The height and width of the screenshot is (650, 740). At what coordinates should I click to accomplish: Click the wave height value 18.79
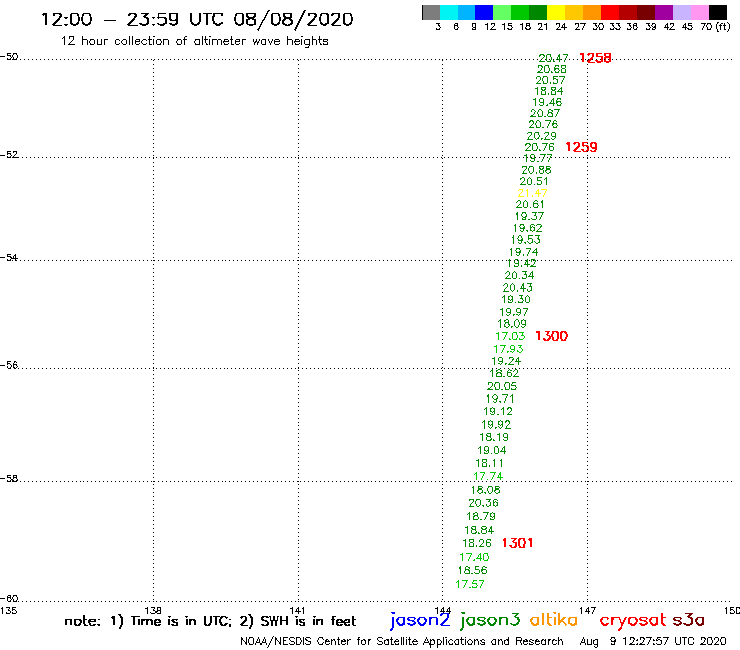click(x=481, y=516)
